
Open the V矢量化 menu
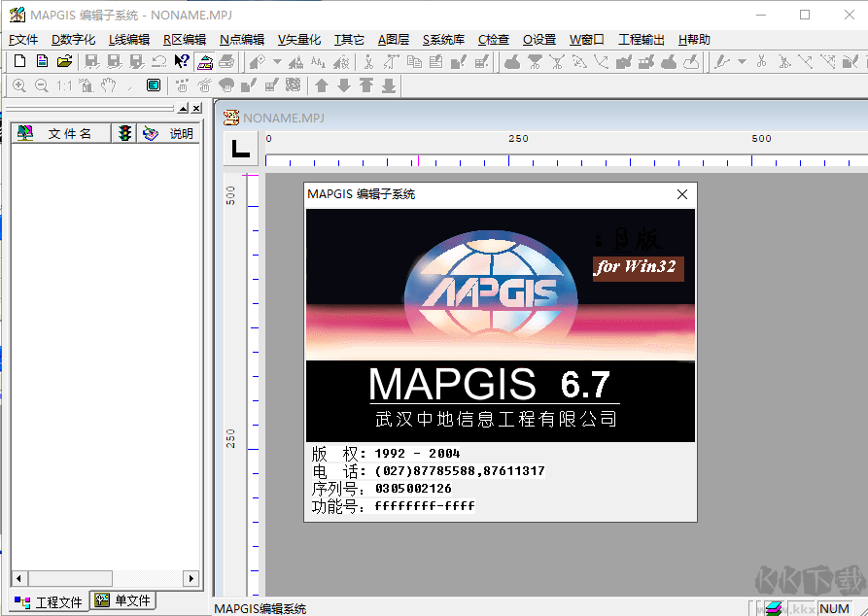coord(298,40)
